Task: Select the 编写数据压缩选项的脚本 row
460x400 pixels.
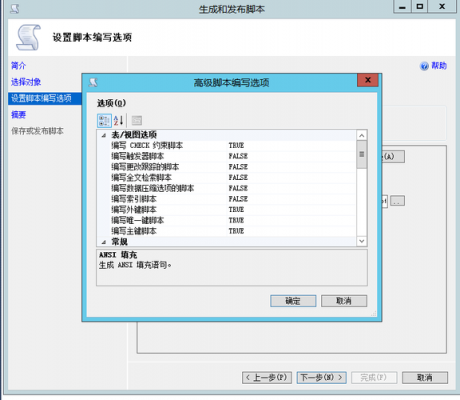Action: point(227,188)
